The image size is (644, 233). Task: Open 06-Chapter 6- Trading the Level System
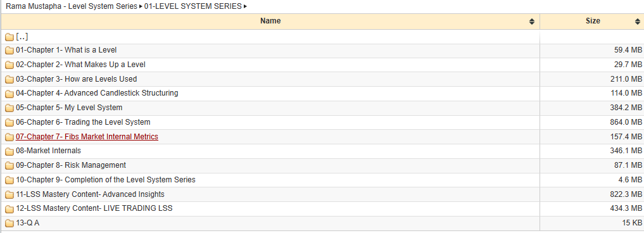click(x=83, y=122)
